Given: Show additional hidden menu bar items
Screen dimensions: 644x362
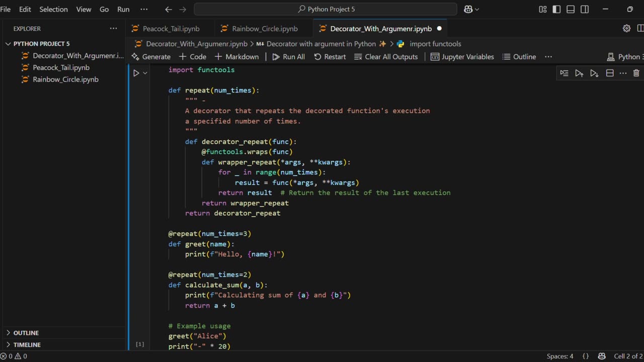Looking at the screenshot, I should pos(144,9).
